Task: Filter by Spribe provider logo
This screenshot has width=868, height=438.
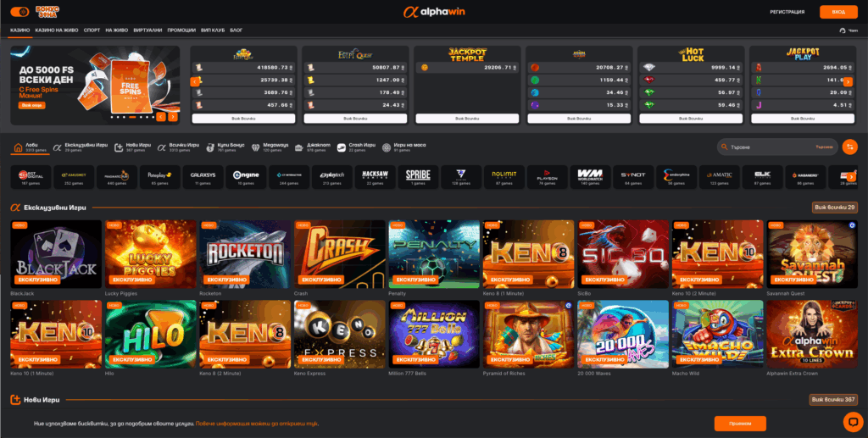Action: coord(417,177)
